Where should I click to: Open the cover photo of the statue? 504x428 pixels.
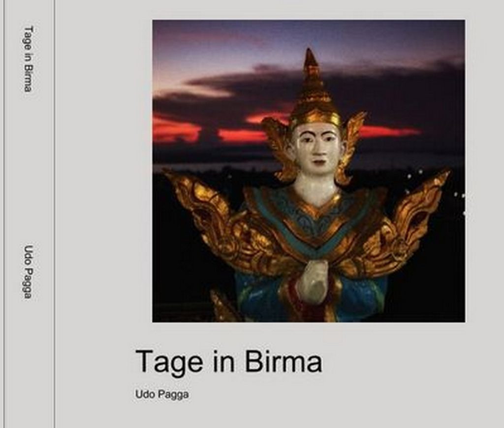[309, 171]
